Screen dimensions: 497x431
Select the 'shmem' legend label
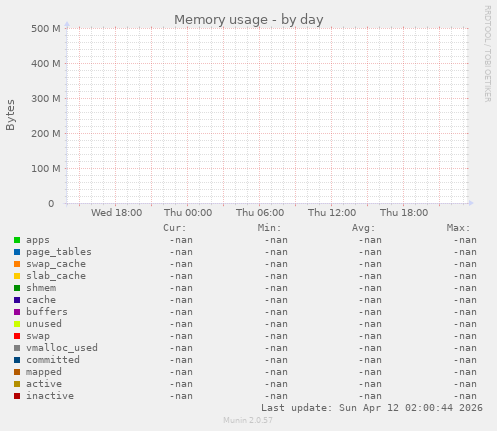point(41,288)
